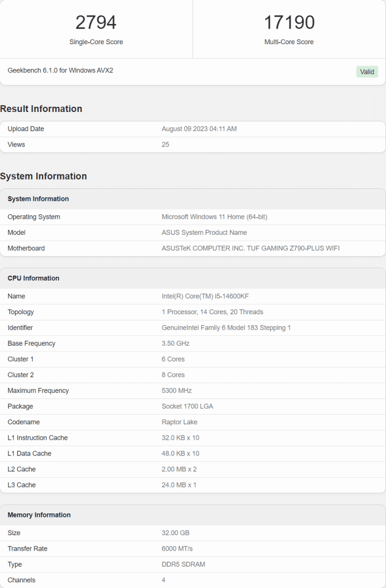Click the Transfer Rate label
This screenshot has width=386, height=588.
(28, 549)
